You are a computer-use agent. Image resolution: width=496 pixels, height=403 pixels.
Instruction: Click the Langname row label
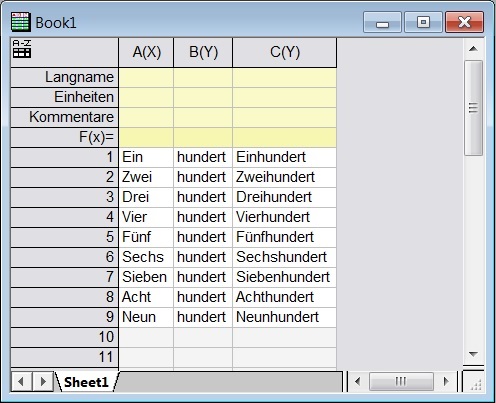(64, 77)
